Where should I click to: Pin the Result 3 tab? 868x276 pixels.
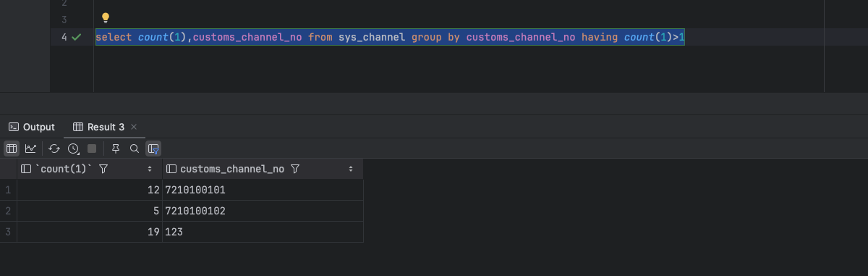[116, 149]
